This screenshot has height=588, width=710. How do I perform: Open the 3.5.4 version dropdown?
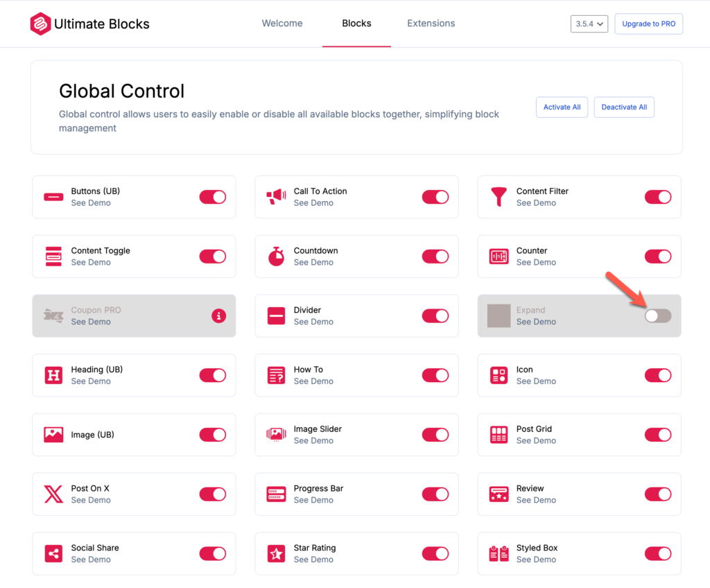tap(589, 24)
